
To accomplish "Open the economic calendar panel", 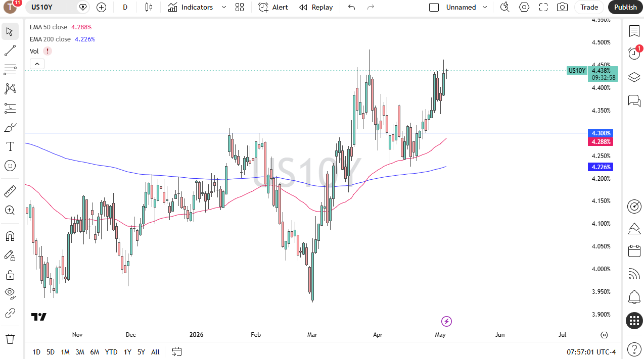I will click(634, 251).
